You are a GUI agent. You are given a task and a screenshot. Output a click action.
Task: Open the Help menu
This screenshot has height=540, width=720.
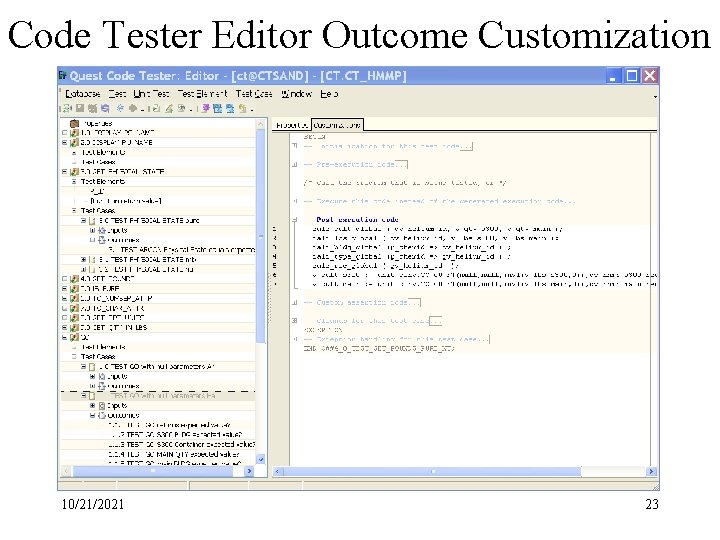(x=329, y=94)
